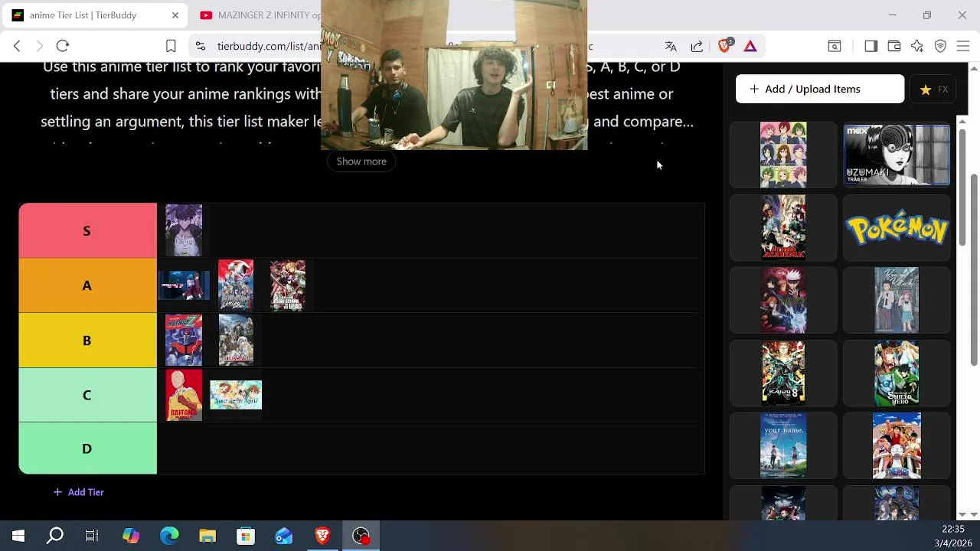980x551 pixels.
Task: Open Microsoft Store from the taskbar
Action: [246, 536]
